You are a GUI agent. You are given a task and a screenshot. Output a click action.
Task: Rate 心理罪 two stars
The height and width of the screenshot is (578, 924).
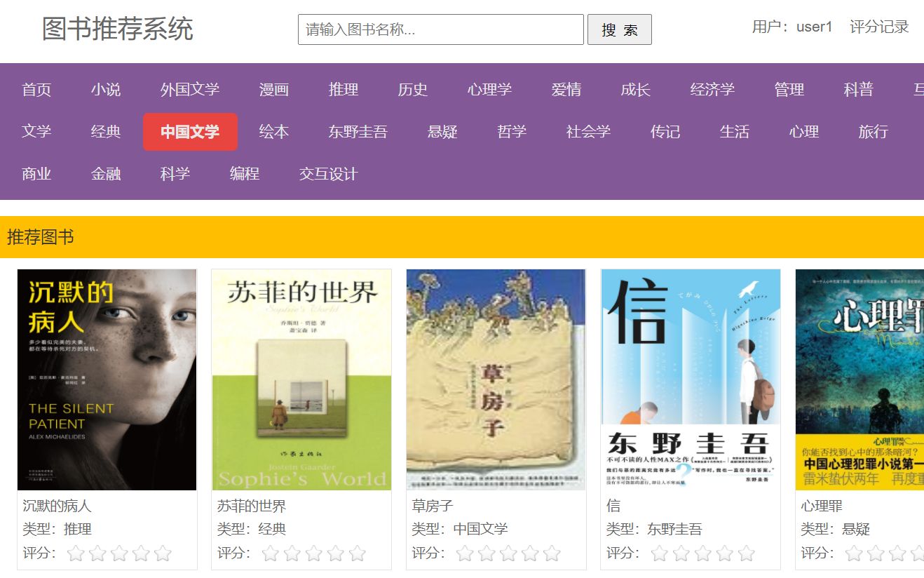click(x=876, y=553)
